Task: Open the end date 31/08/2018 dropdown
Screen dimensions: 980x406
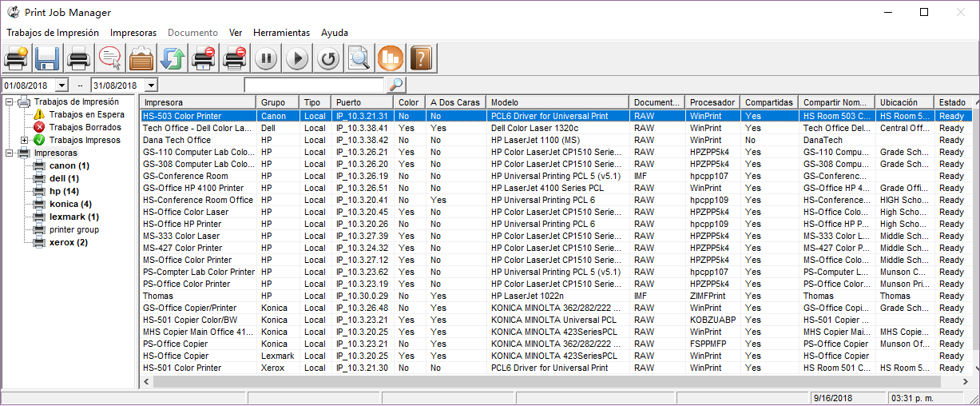Action: pyautogui.click(x=151, y=85)
